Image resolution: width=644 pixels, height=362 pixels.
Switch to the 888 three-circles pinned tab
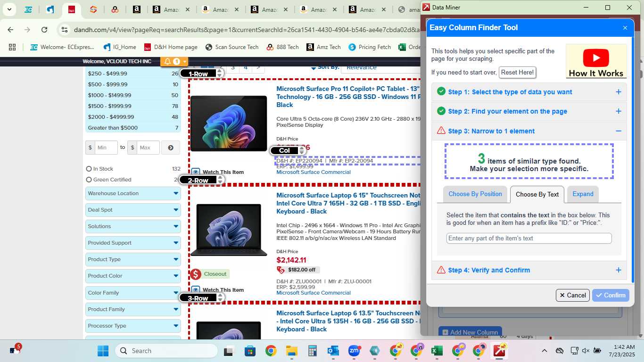tap(115, 9)
